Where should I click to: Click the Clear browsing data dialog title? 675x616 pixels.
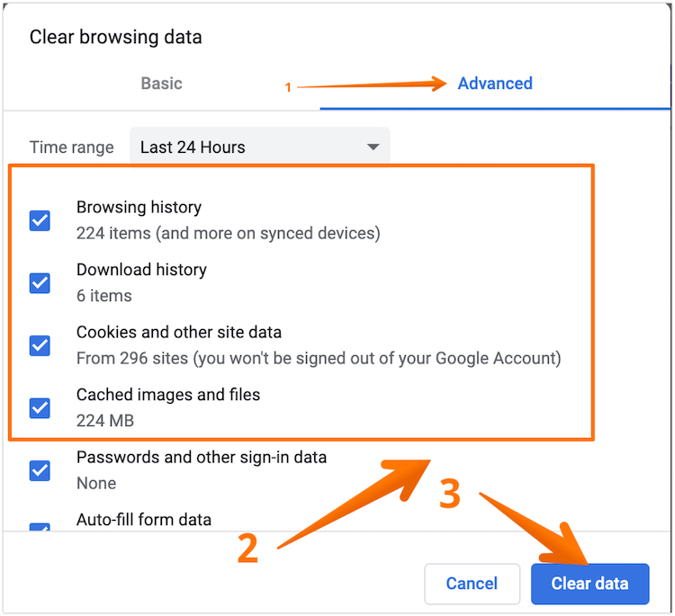(x=115, y=37)
